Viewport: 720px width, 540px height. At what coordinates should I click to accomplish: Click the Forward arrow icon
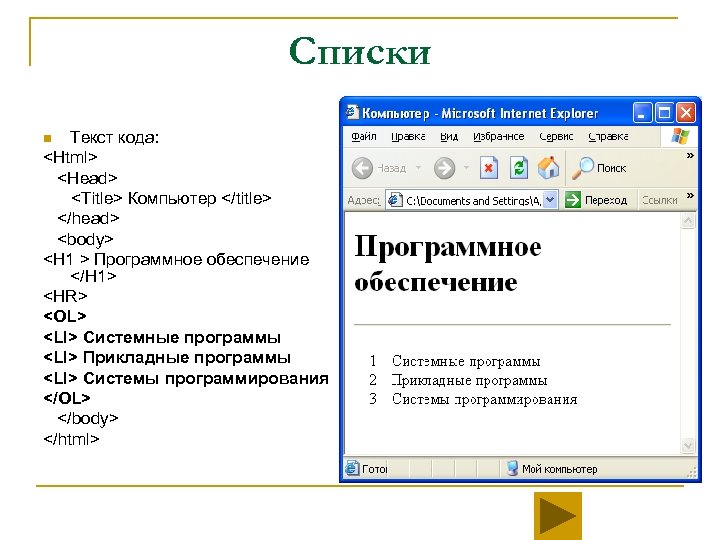(444, 168)
